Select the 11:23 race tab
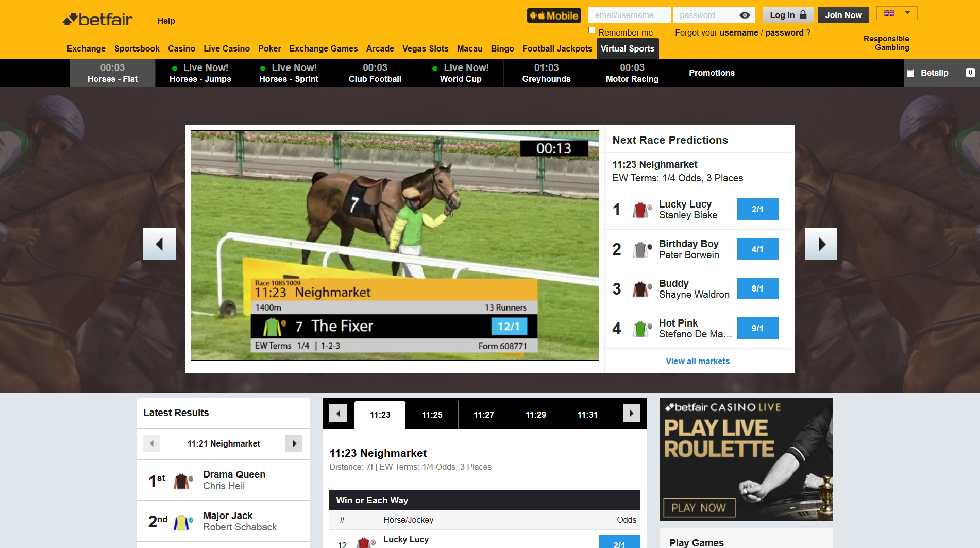 [380, 415]
